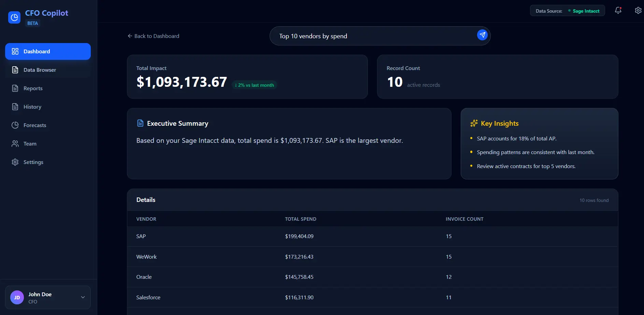The height and width of the screenshot is (315, 644).
Task: Sort table by Total Spend column header
Action: [x=300, y=219]
